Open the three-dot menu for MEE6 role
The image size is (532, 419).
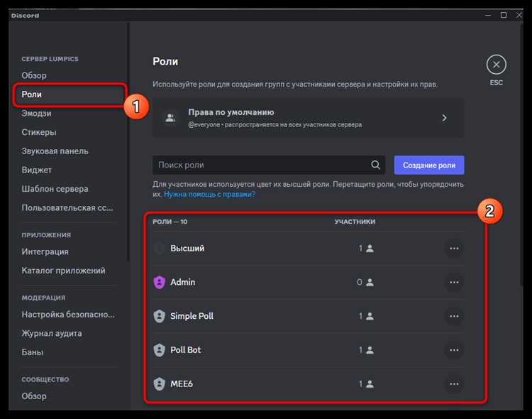[x=454, y=384]
